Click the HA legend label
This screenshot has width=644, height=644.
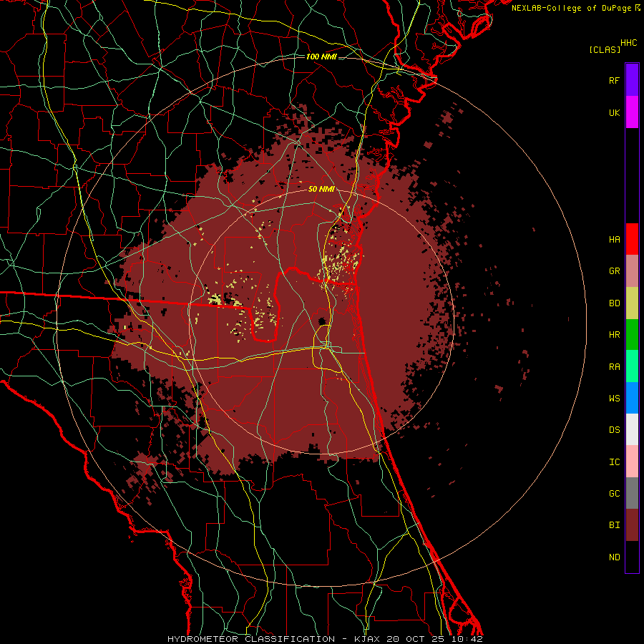pos(614,240)
